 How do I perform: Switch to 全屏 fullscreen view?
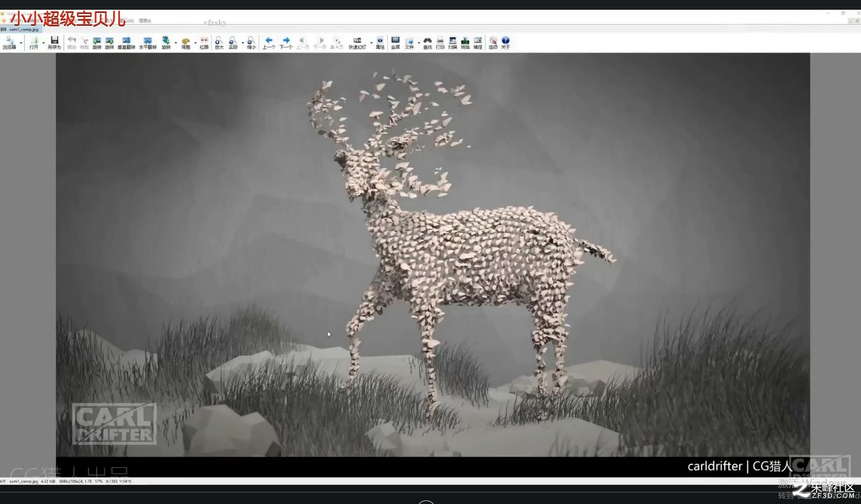click(x=396, y=43)
